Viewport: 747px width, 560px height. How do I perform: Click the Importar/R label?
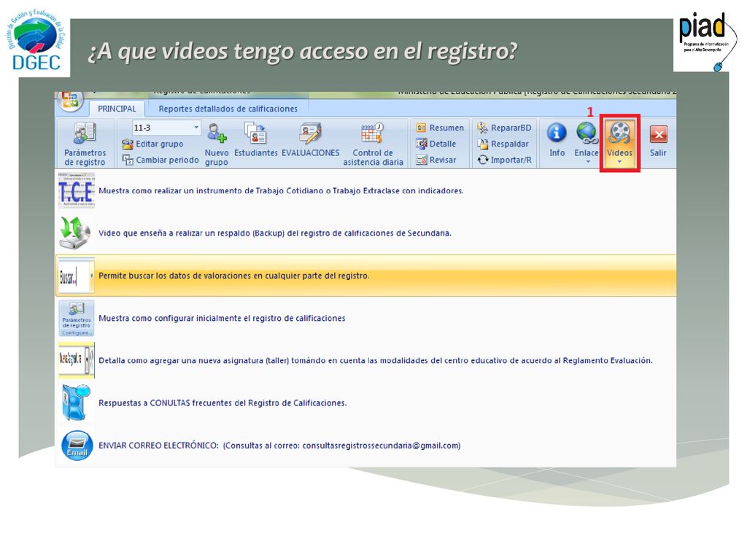tap(511, 160)
